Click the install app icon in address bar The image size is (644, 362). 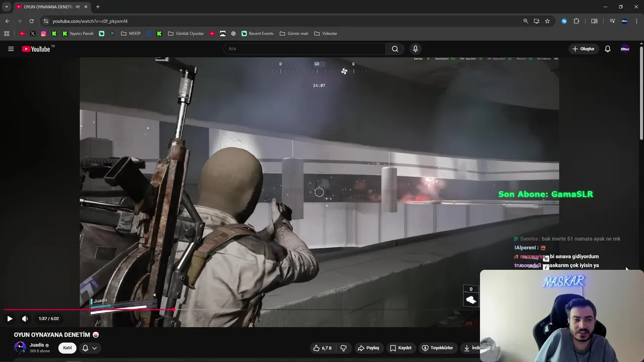[536, 21]
